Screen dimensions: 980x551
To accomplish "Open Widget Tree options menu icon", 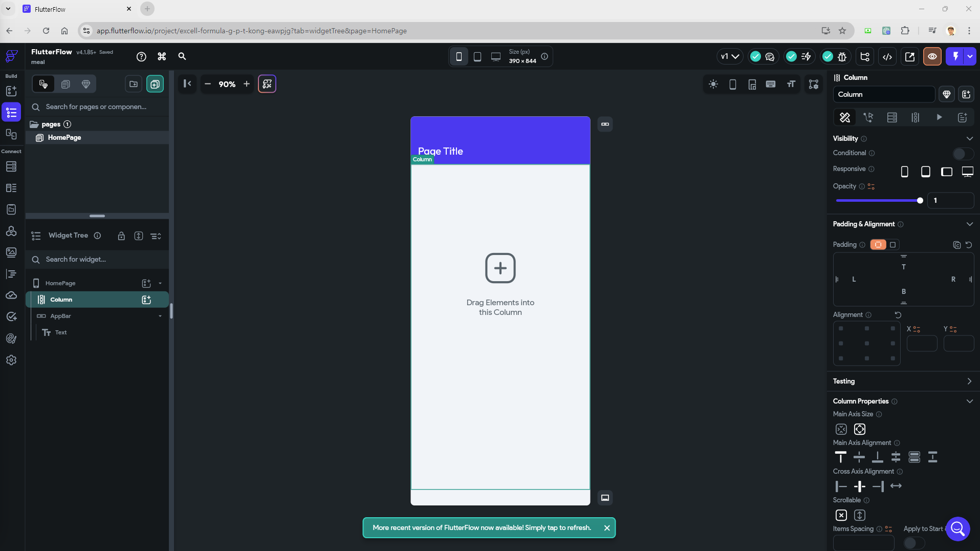I will click(156, 236).
